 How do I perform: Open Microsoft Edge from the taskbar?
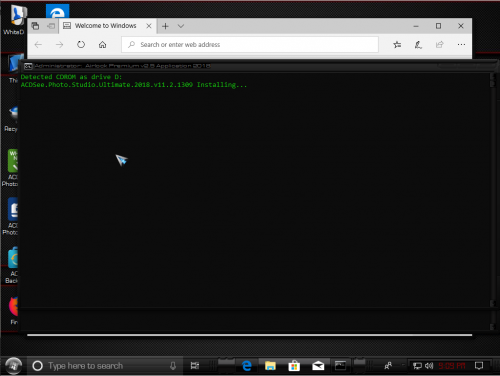pos(247,366)
